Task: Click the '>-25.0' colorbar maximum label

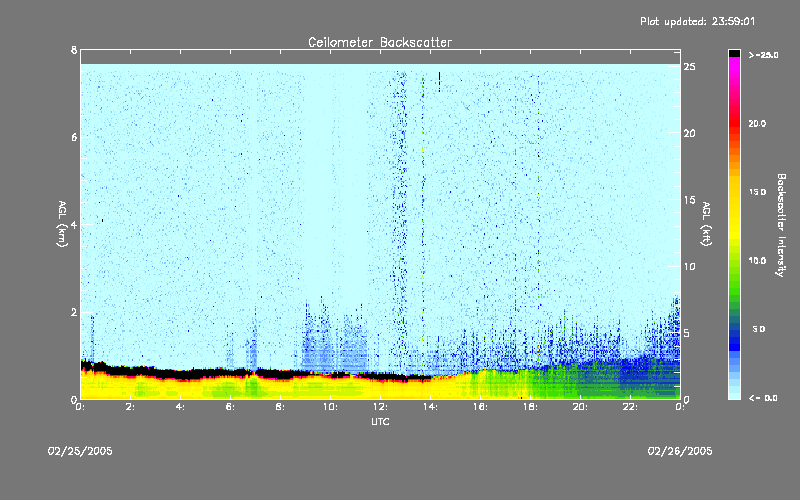Action: click(x=763, y=55)
